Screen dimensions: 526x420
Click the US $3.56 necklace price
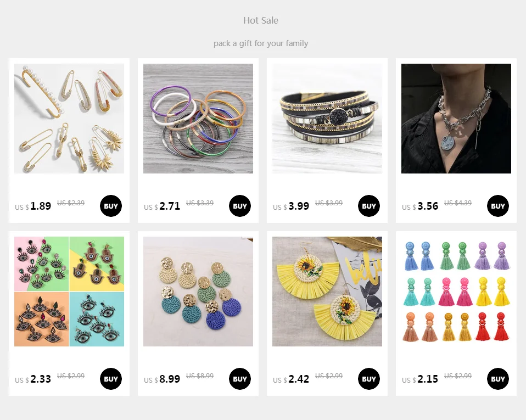[x=420, y=206]
